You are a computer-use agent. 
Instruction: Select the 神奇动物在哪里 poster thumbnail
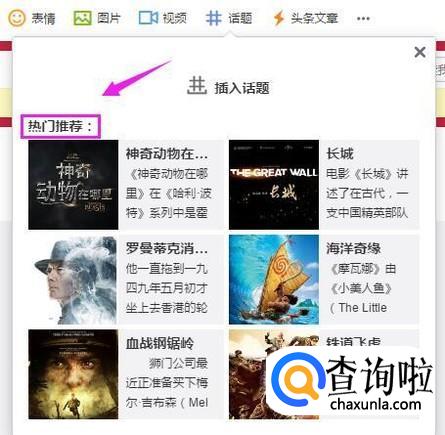[73, 185]
